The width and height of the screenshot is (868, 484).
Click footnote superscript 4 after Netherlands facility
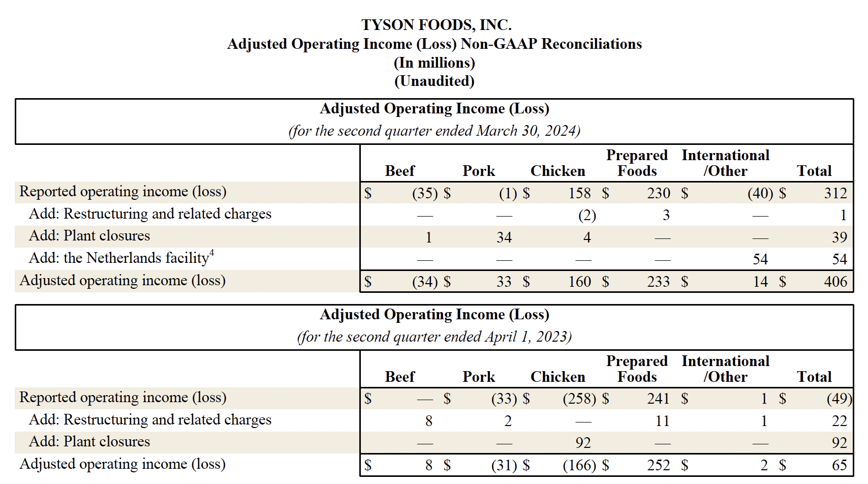tap(212, 253)
